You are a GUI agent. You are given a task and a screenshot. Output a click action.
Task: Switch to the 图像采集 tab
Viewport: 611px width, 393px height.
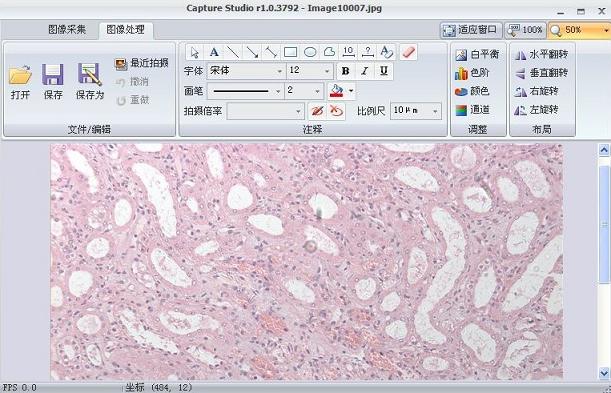(x=67, y=30)
